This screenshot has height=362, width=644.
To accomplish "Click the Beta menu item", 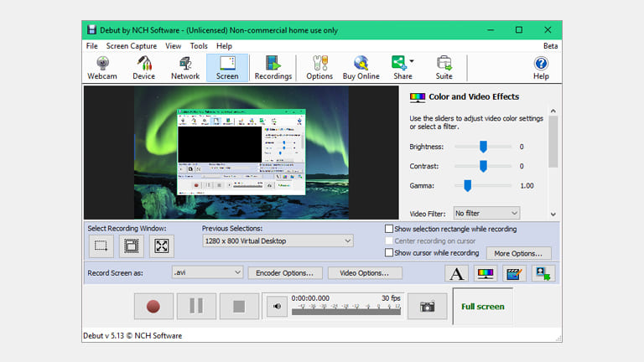I will [x=550, y=46].
